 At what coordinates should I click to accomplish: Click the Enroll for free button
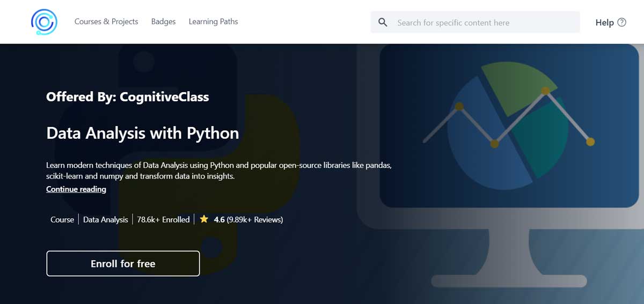[x=123, y=264]
